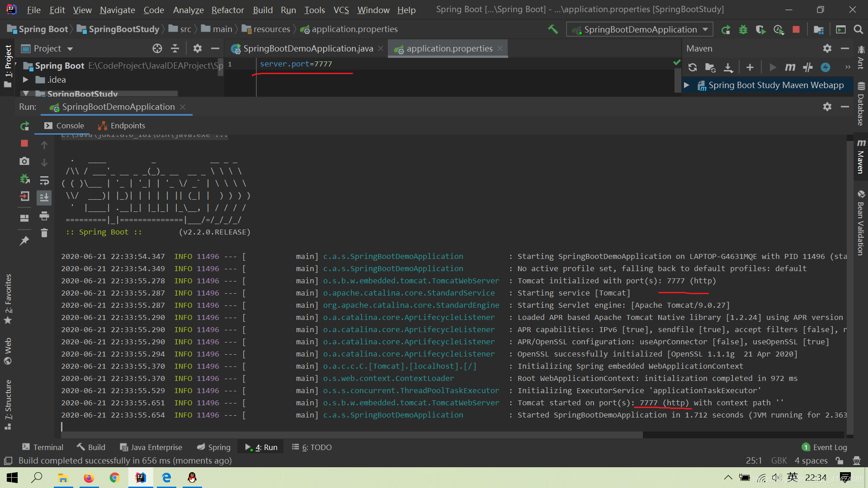Clear console with the trash icon
The height and width of the screenshot is (488, 868).
pos(44,233)
